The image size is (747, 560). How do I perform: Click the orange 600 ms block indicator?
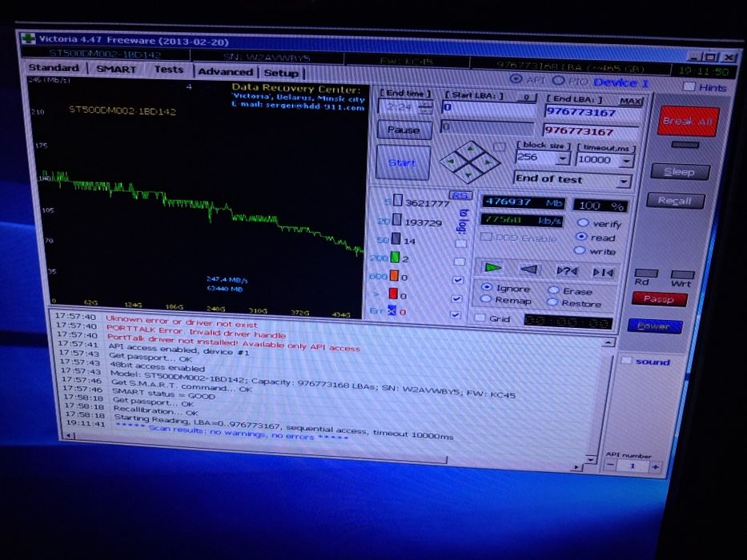[x=395, y=276]
